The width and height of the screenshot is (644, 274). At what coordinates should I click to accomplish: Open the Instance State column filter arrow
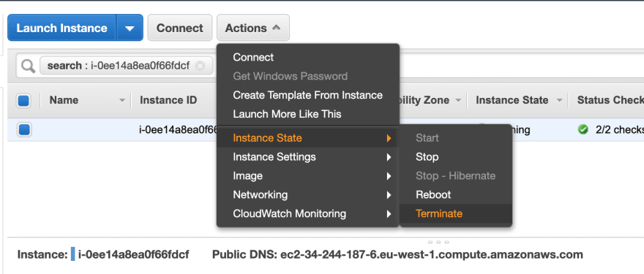pyautogui.click(x=559, y=101)
